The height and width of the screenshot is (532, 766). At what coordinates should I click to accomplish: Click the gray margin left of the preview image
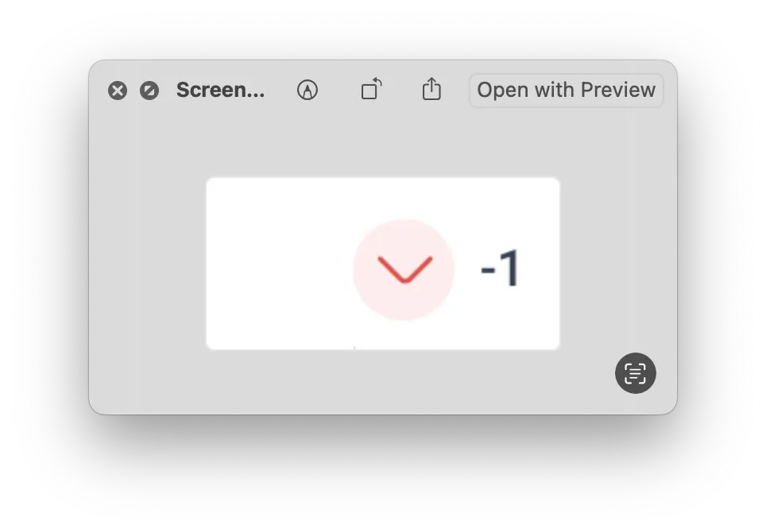(148, 264)
